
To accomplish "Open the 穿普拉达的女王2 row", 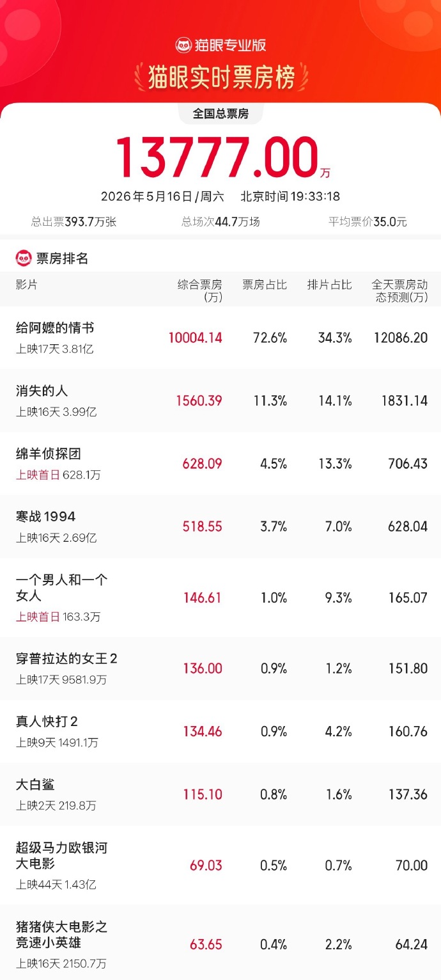I will pyautogui.click(x=220, y=668).
